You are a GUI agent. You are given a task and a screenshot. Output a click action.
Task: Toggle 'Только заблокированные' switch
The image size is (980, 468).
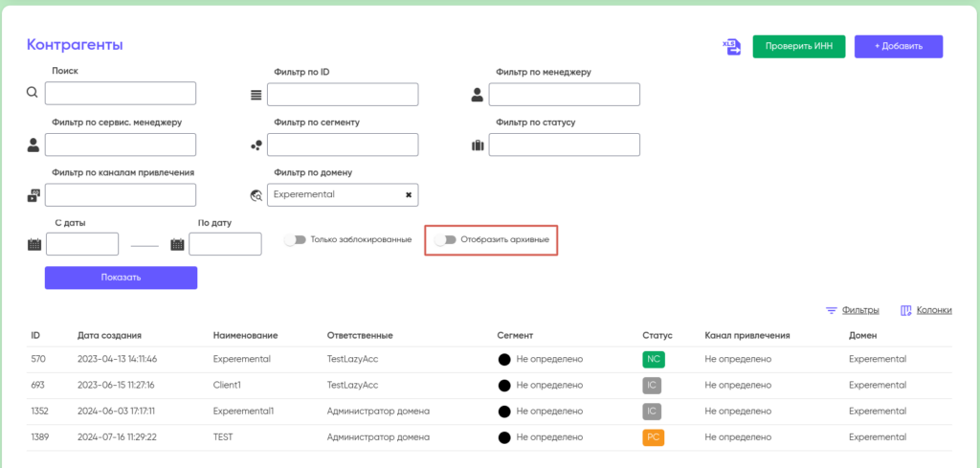tap(295, 239)
